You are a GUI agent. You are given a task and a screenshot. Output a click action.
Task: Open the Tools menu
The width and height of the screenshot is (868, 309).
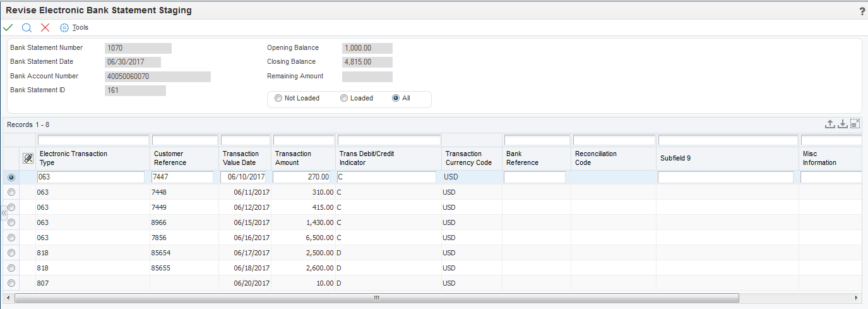[74, 27]
